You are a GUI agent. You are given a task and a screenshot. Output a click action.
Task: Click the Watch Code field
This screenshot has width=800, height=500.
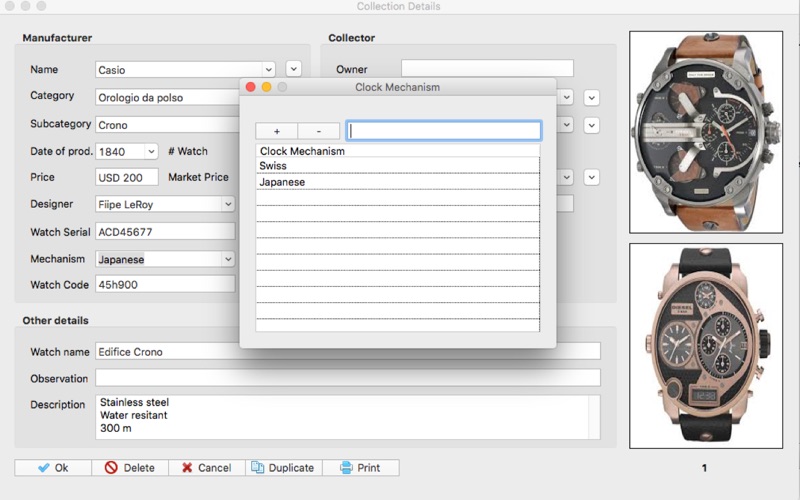click(165, 284)
